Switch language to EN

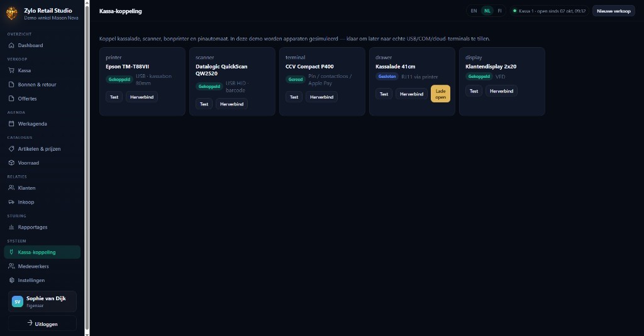[x=474, y=11]
